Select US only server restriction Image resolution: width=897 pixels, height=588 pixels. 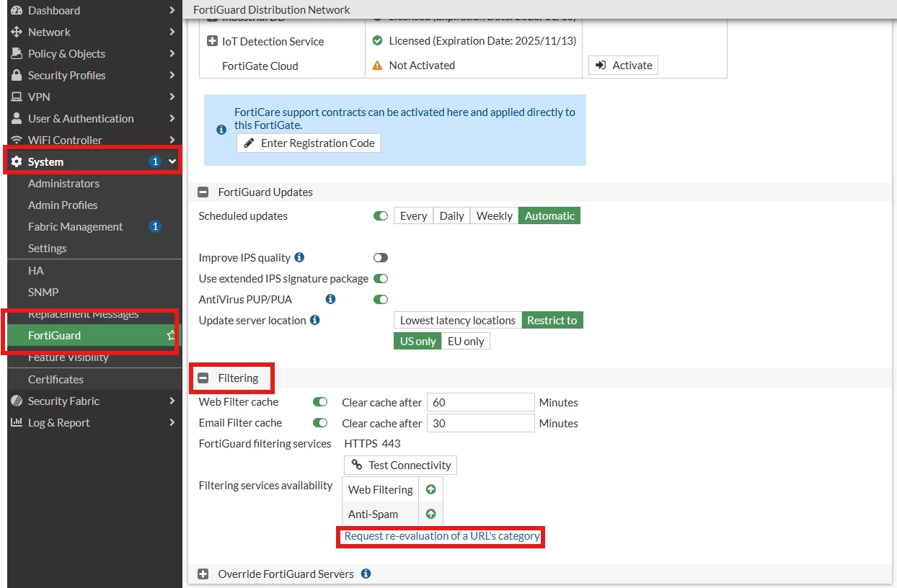click(x=417, y=341)
